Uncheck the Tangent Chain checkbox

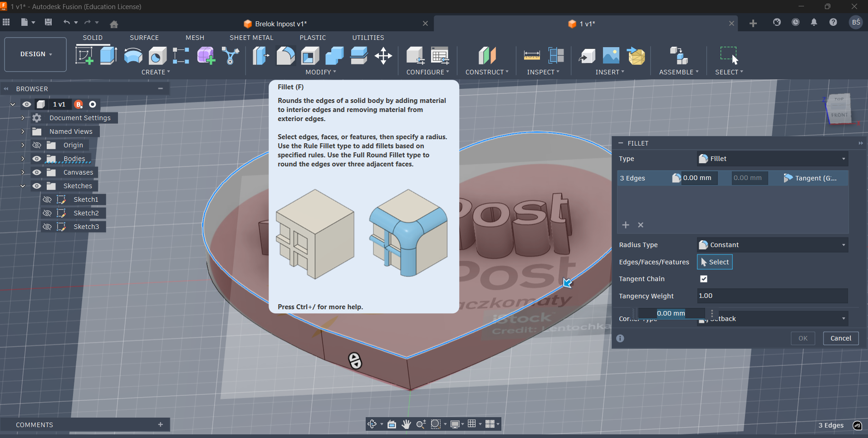[x=703, y=279]
